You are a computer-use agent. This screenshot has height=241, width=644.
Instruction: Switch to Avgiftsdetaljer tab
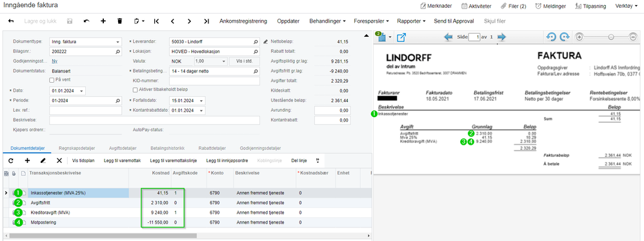click(x=123, y=148)
